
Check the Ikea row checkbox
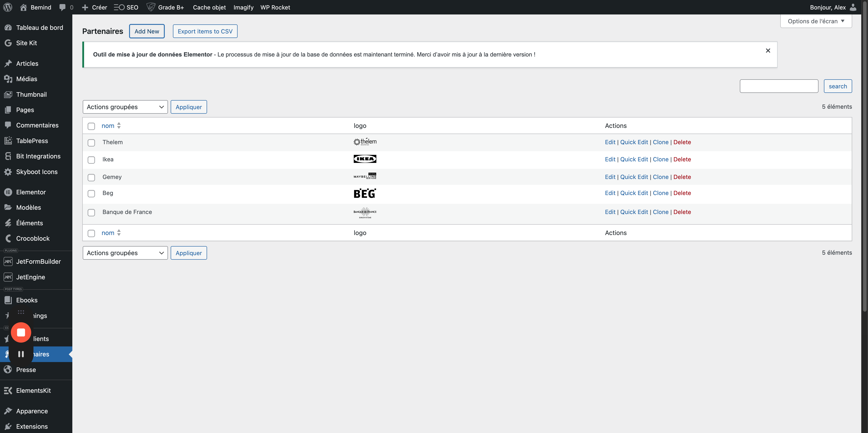pos(91,160)
